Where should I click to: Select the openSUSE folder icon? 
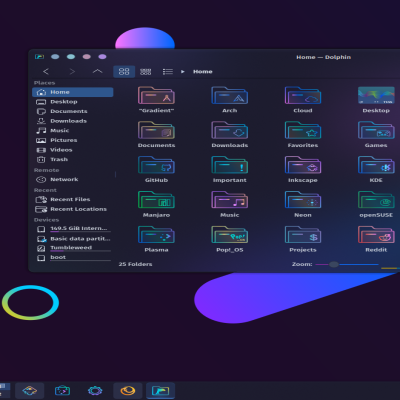[376, 200]
